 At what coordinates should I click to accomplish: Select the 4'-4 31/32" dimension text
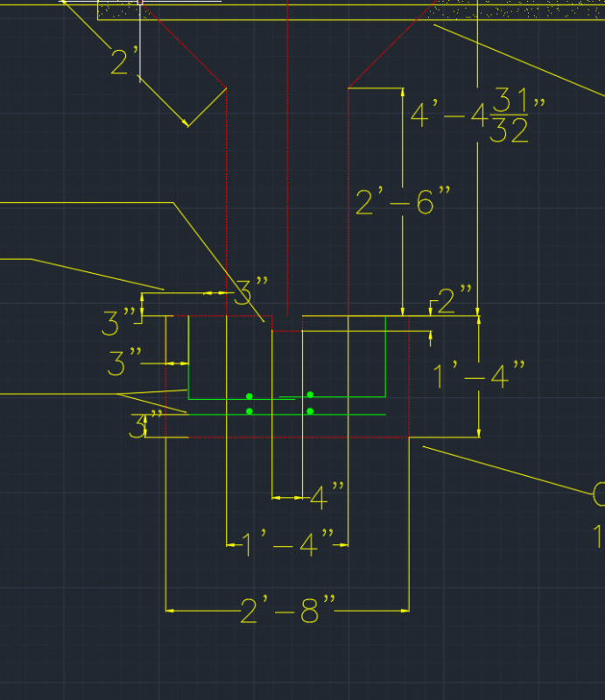pos(478,115)
